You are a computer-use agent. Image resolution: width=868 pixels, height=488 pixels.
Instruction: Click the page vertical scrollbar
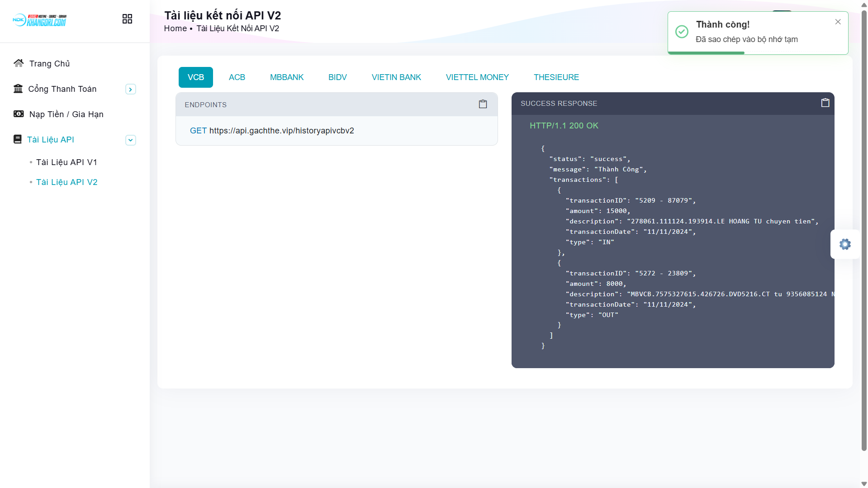pyautogui.click(x=864, y=226)
